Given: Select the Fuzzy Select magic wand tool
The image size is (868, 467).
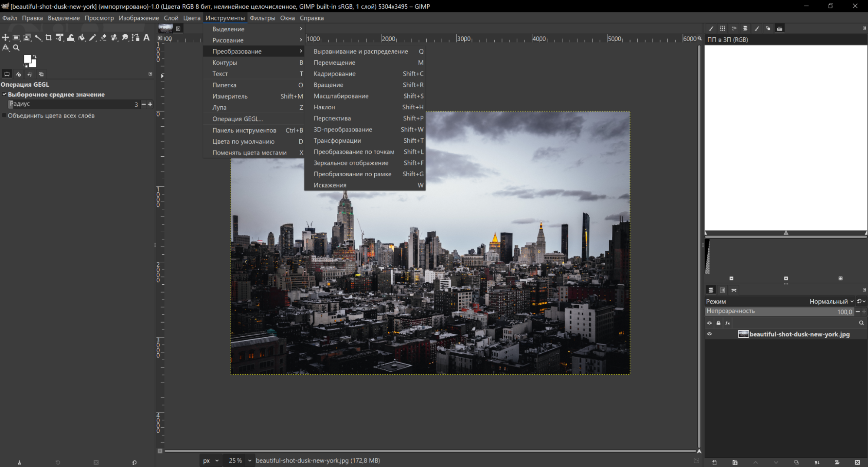Looking at the screenshot, I should pyautogui.click(x=38, y=38).
